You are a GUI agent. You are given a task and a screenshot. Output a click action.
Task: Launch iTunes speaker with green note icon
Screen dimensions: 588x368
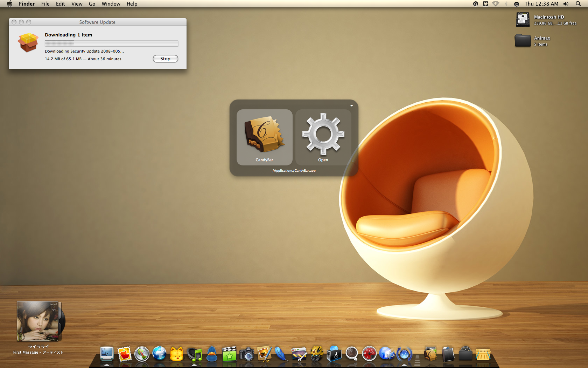pos(195,354)
